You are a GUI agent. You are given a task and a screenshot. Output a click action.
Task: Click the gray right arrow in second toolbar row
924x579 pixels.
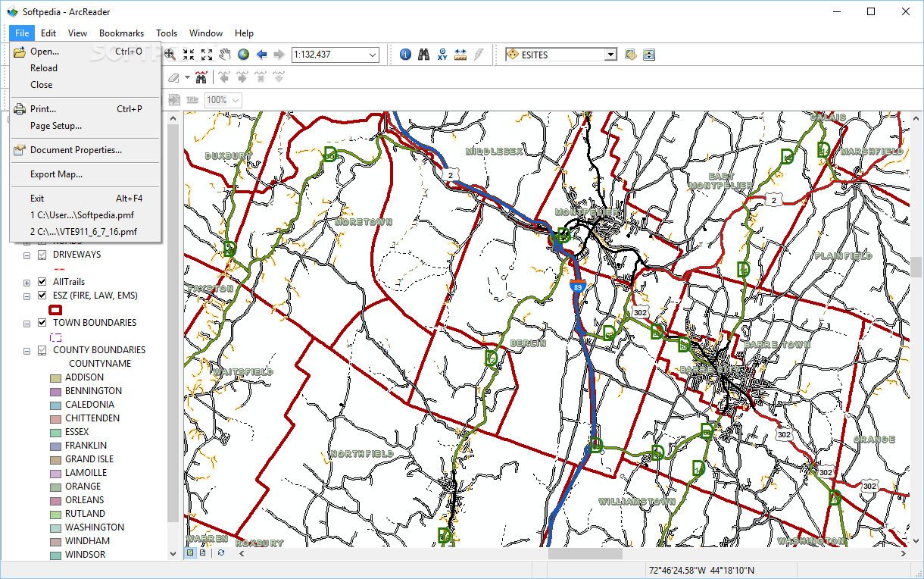point(242,77)
